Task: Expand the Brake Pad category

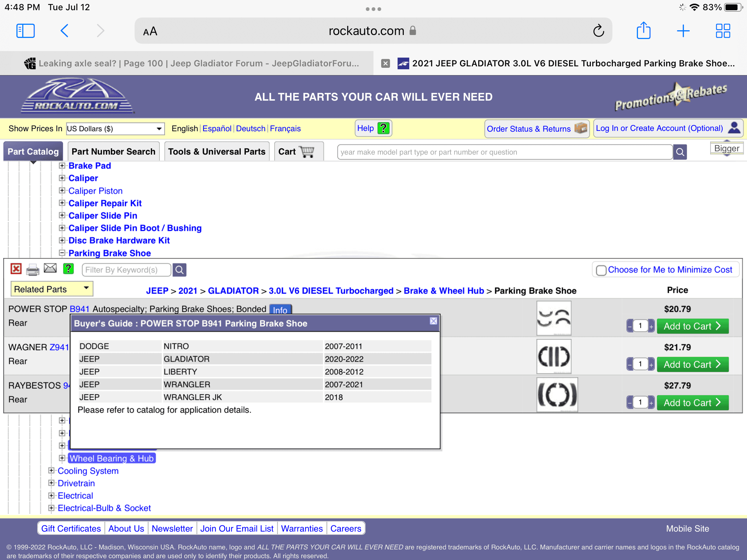Action: 62,166
